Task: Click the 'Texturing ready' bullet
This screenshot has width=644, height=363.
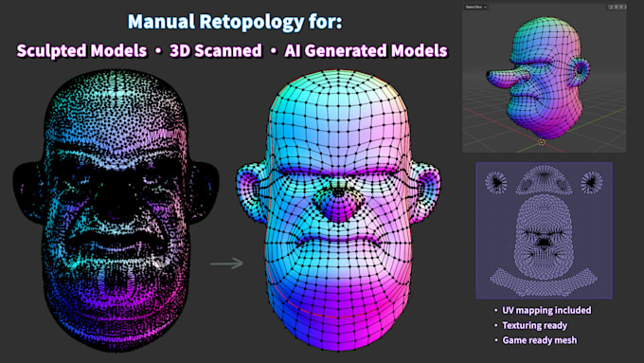Action: [535, 326]
